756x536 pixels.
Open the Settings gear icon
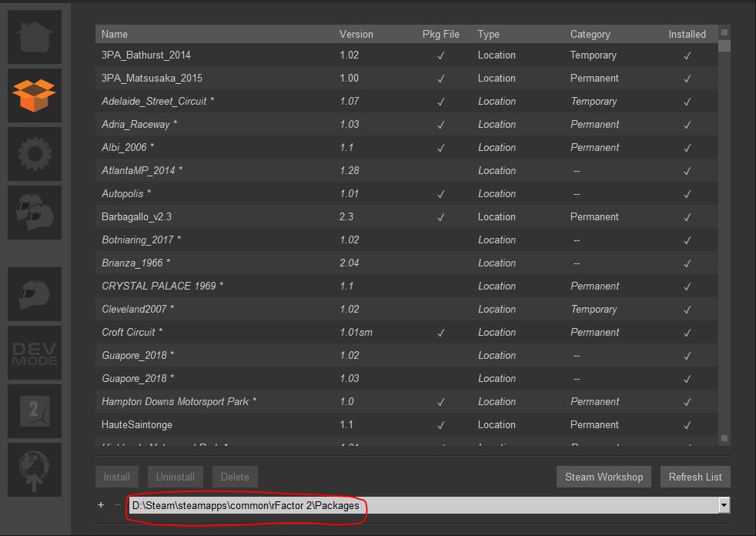point(35,153)
